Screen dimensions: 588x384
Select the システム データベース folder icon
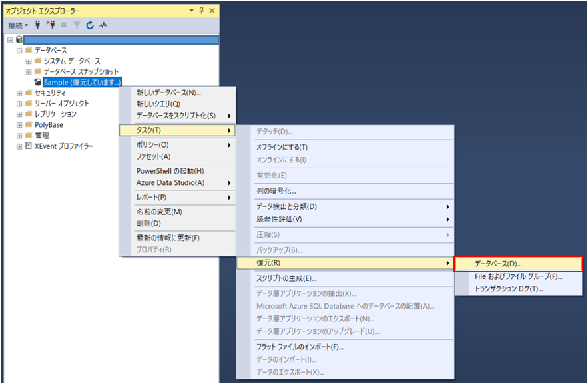tap(38, 61)
